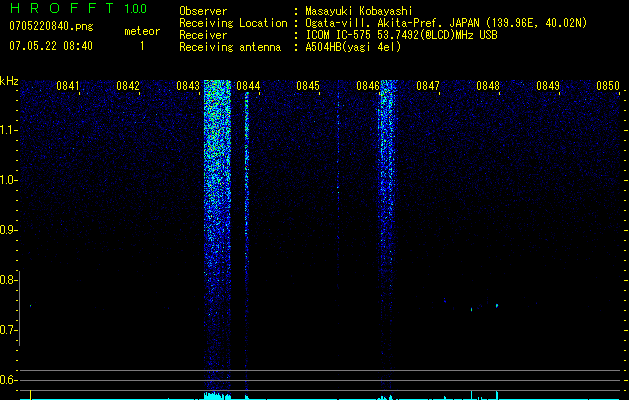The width and height of the screenshot is (629, 400).
Task: Click the HROFFT 1.00 title text
Action: (78, 8)
